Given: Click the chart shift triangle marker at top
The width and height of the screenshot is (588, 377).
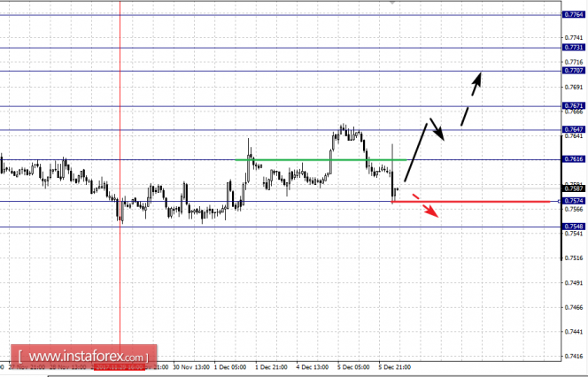Looking at the screenshot, I should (x=389, y=4).
